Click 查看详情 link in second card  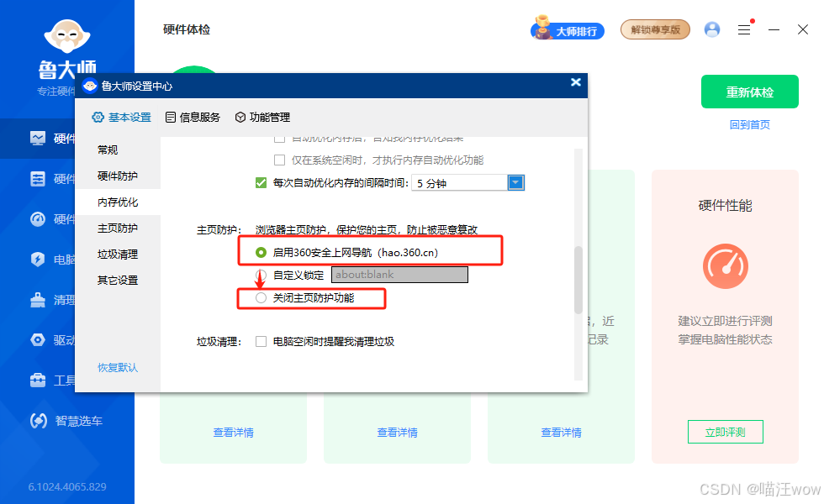(397, 432)
